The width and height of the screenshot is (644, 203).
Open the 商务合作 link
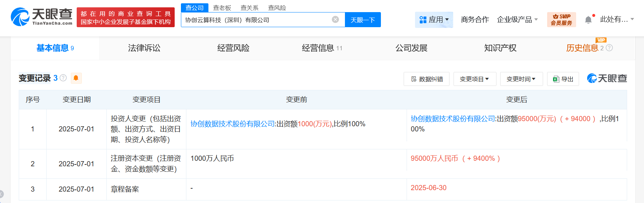click(x=475, y=19)
